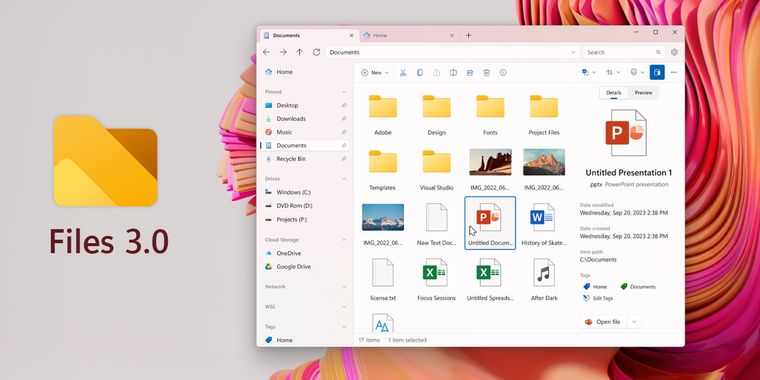
Task: Click the Paste icon in toolbar
Action: pos(437,73)
